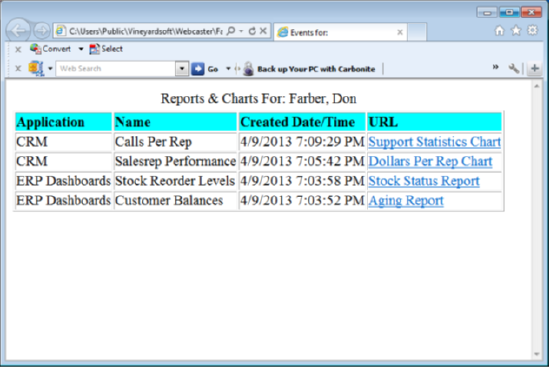Click the address bar search magnifier icon
Image resolution: width=550 pixels, height=367 pixels.
point(231,31)
